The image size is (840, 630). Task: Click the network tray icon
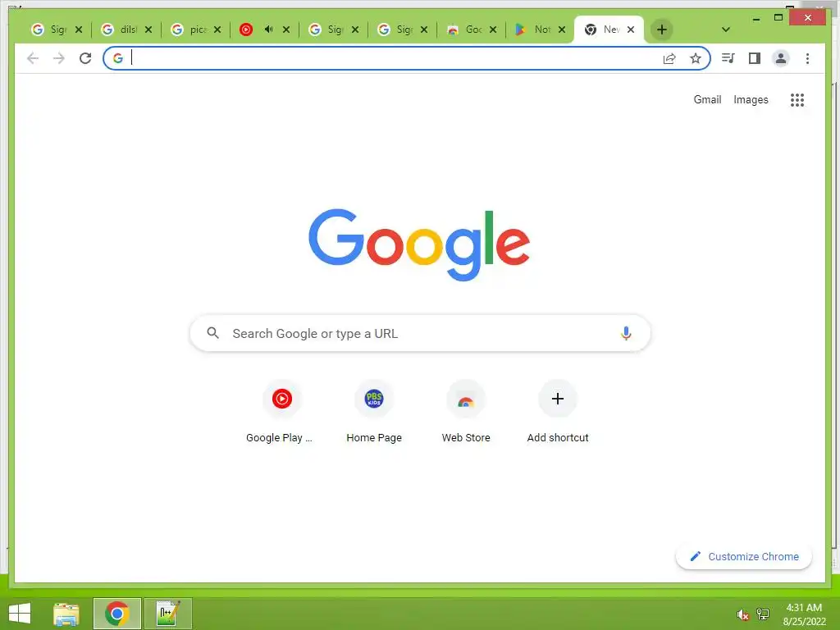[763, 614]
